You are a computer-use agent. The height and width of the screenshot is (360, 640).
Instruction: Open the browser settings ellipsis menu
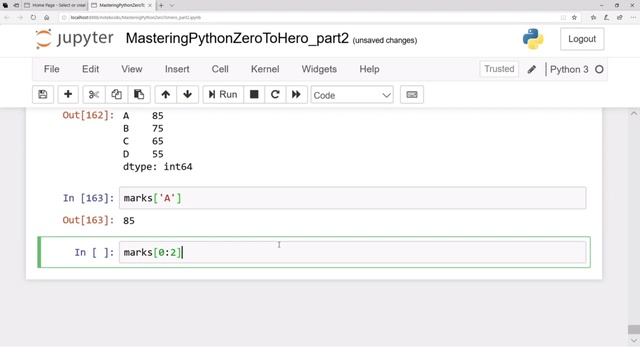[x=633, y=18]
